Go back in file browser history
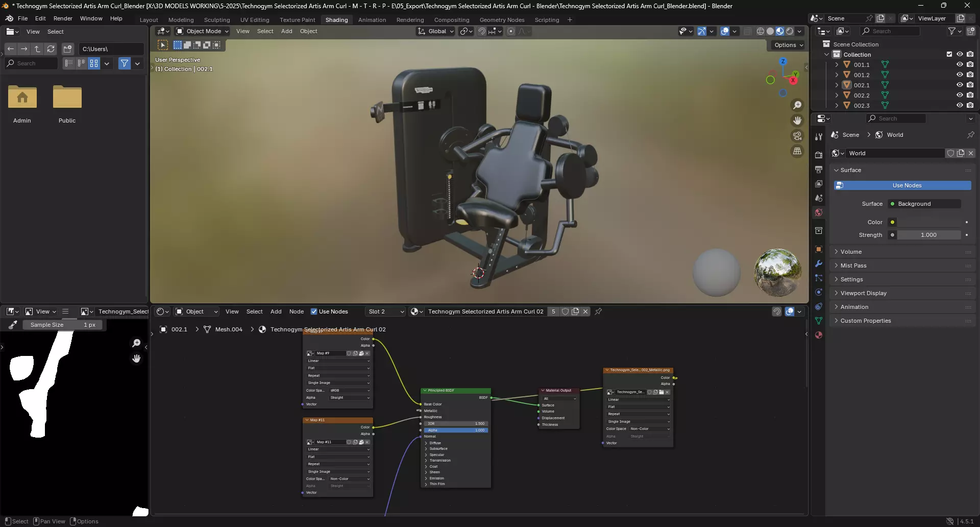Viewport: 980px width, 527px height. pyautogui.click(x=11, y=49)
